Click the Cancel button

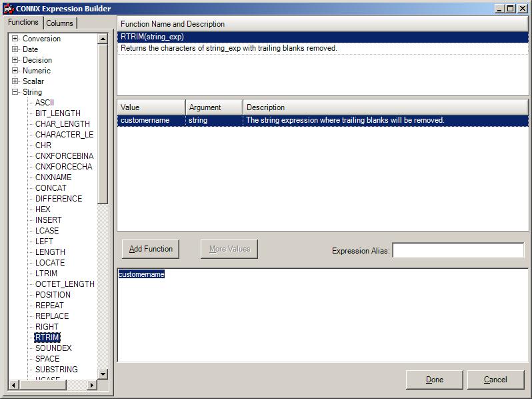click(x=496, y=380)
